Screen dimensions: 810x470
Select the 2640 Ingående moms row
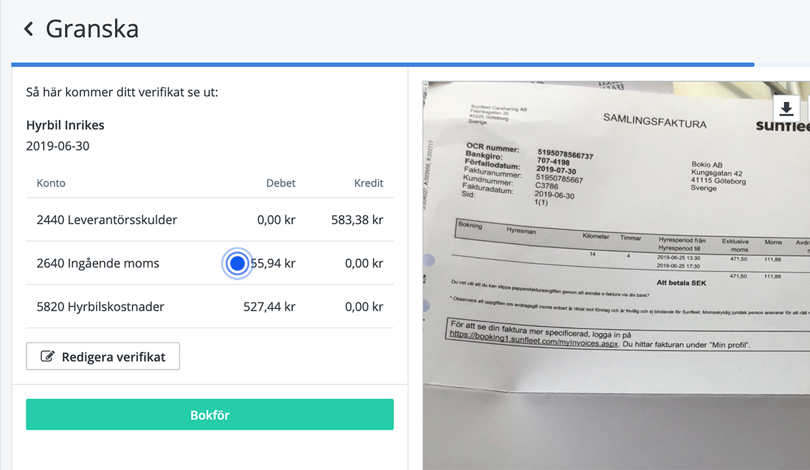pos(98,263)
